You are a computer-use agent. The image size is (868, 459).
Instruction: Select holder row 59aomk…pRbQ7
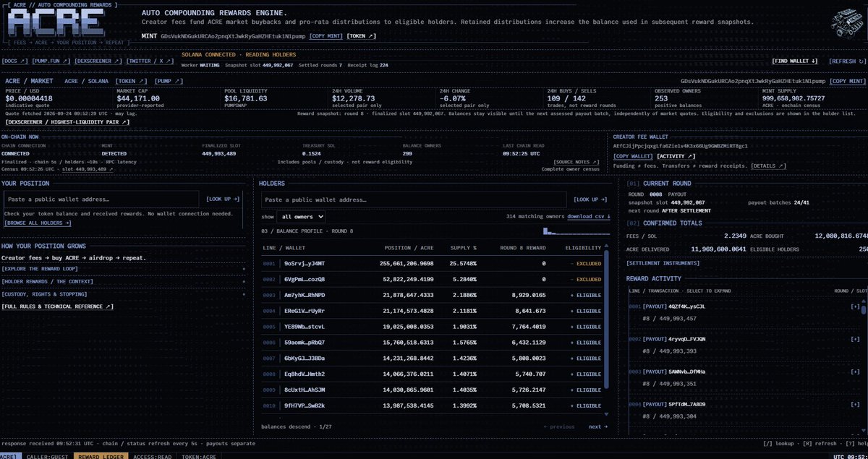coord(433,343)
